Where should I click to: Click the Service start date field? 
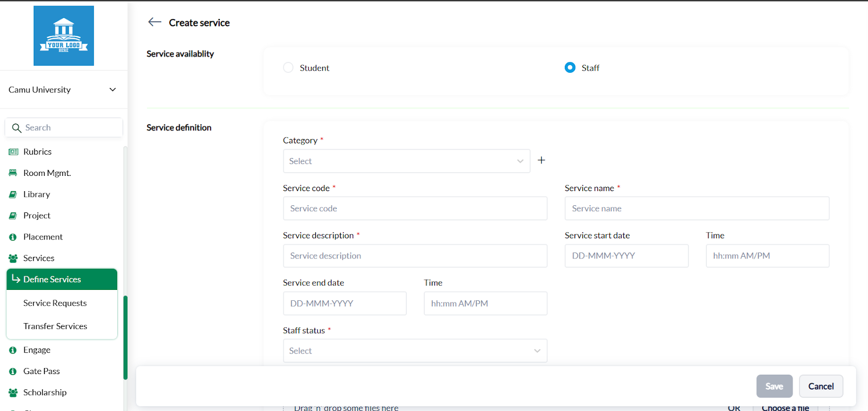[x=627, y=256]
